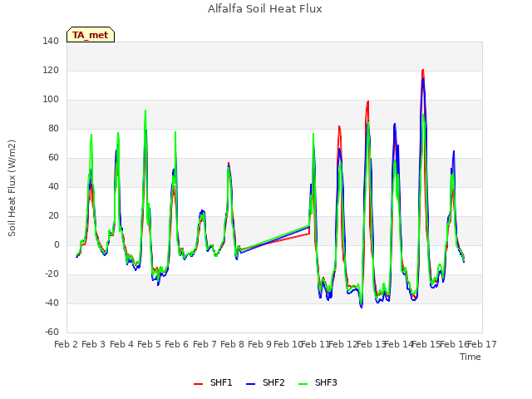Click the 120 y-axis tick label
The width and height of the screenshot is (532, 399).
pos(51,70)
